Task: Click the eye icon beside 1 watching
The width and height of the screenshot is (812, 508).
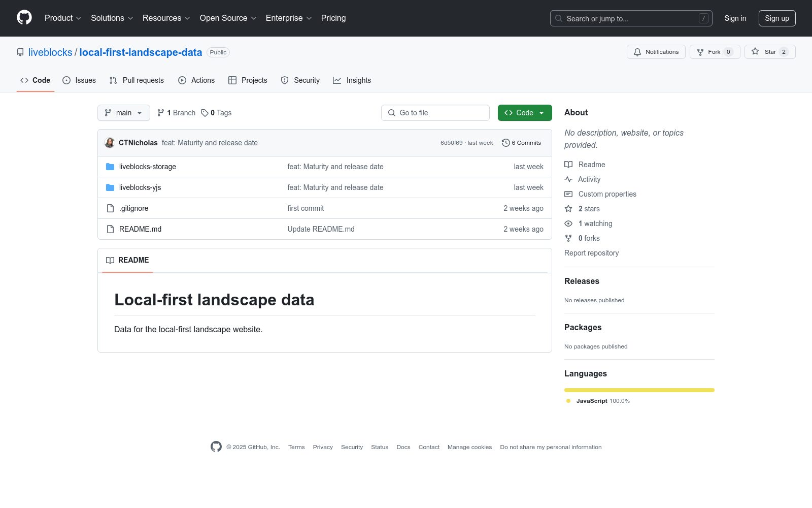Action: click(568, 224)
